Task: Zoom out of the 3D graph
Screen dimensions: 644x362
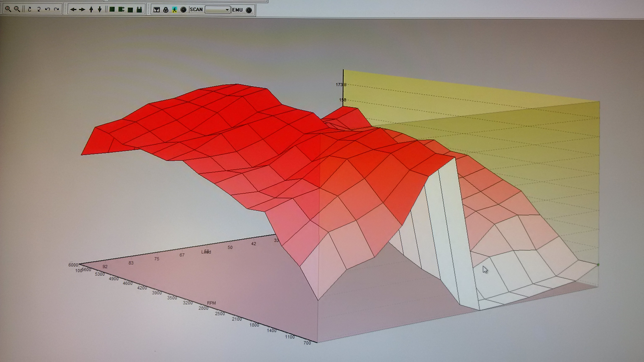Action: click(17, 9)
